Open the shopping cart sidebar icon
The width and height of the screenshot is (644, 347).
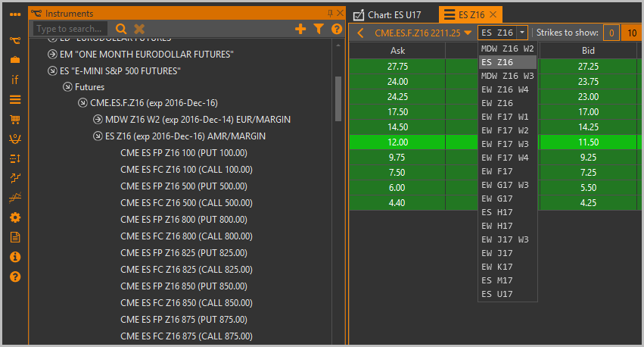point(15,119)
